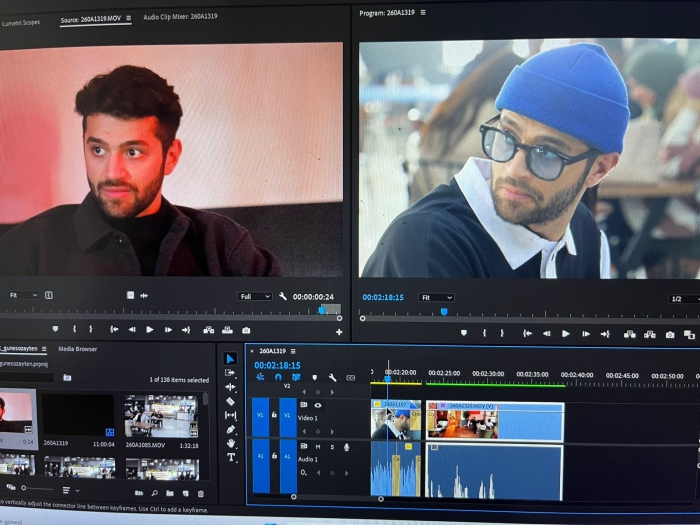Select the 260A1085.MOV thumbnail in project bin

pyautogui.click(x=161, y=416)
